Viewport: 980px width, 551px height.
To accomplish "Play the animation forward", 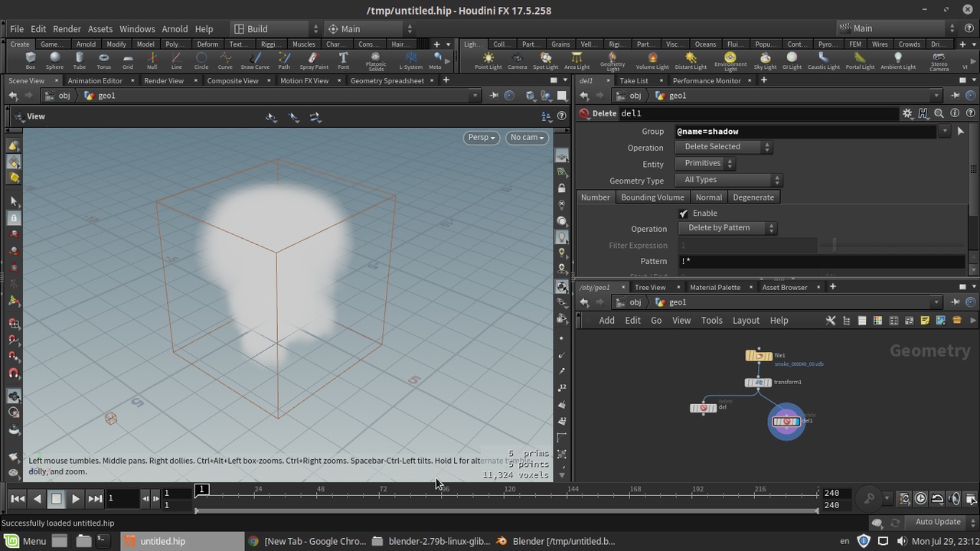I will click(75, 499).
